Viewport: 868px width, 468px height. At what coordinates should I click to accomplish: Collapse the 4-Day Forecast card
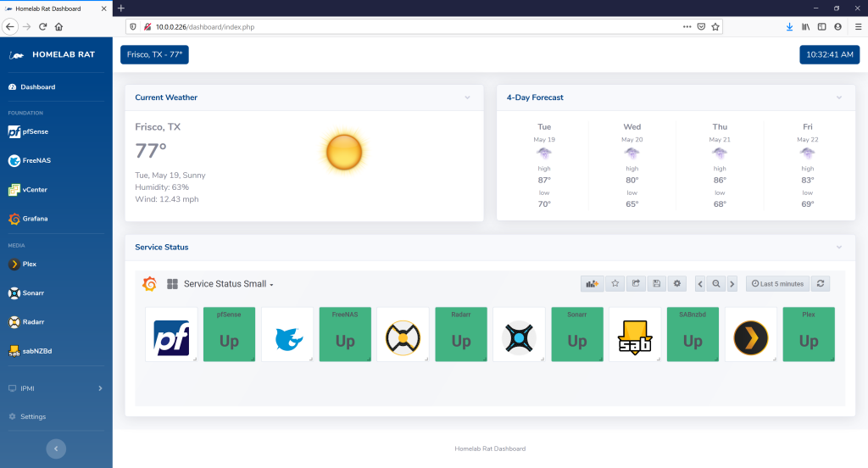839,97
